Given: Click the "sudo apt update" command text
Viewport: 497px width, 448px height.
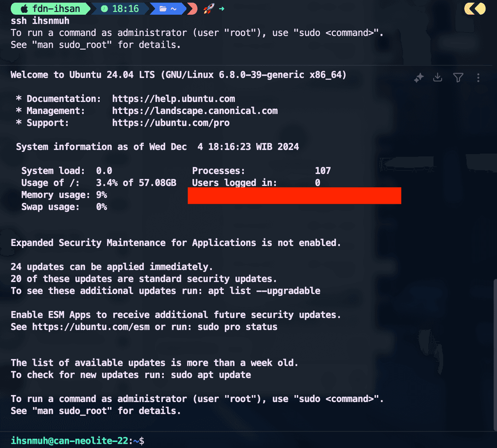Looking at the screenshot, I should tap(211, 375).
